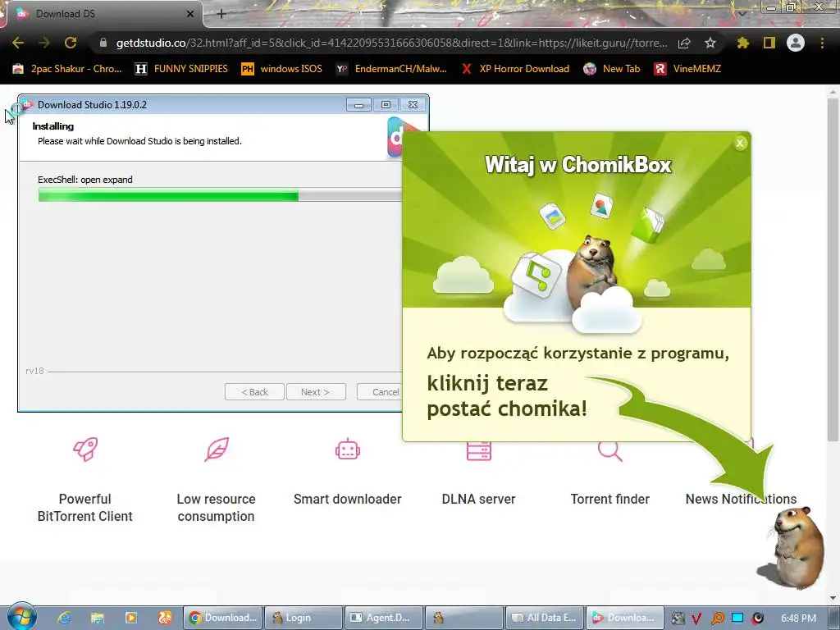Expand the tab search chevron in Chrome
840x630 pixels.
(742, 13)
